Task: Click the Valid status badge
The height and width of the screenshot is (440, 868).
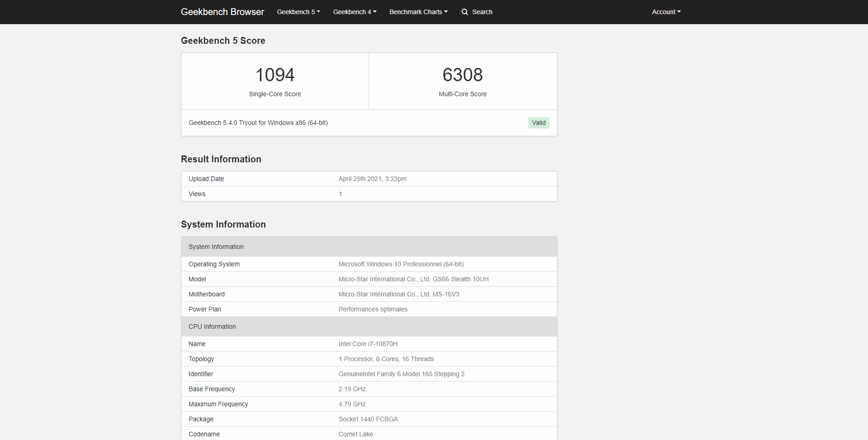Action: 539,123
